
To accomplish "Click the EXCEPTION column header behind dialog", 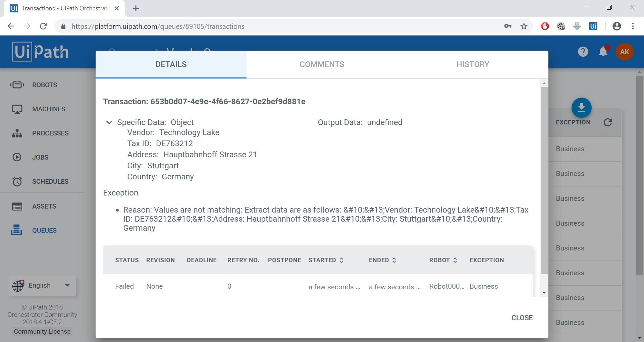I will [573, 122].
